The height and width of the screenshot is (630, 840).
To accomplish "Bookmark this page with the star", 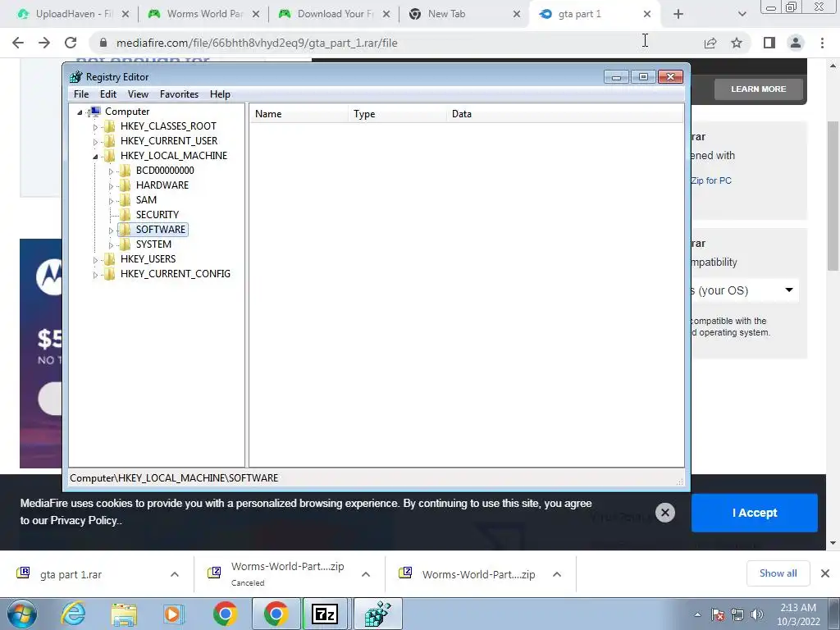I will coord(737,43).
